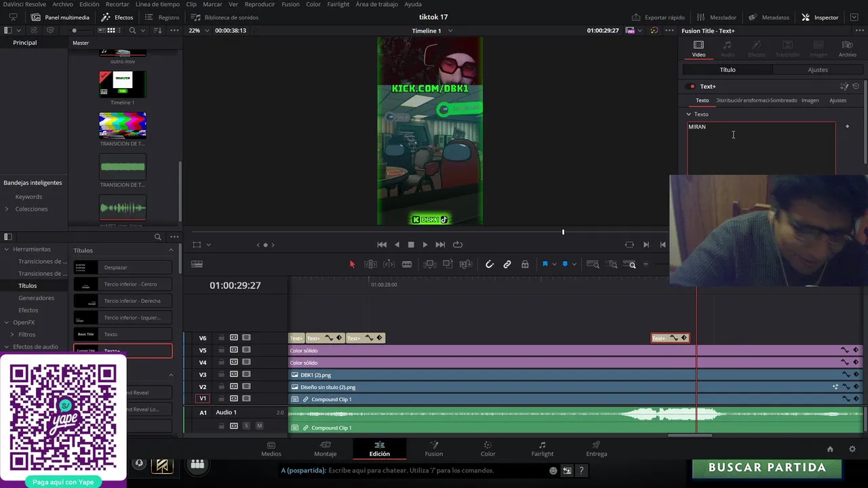
Task: Open Biblioteca de sonidos panel
Action: click(x=224, y=17)
